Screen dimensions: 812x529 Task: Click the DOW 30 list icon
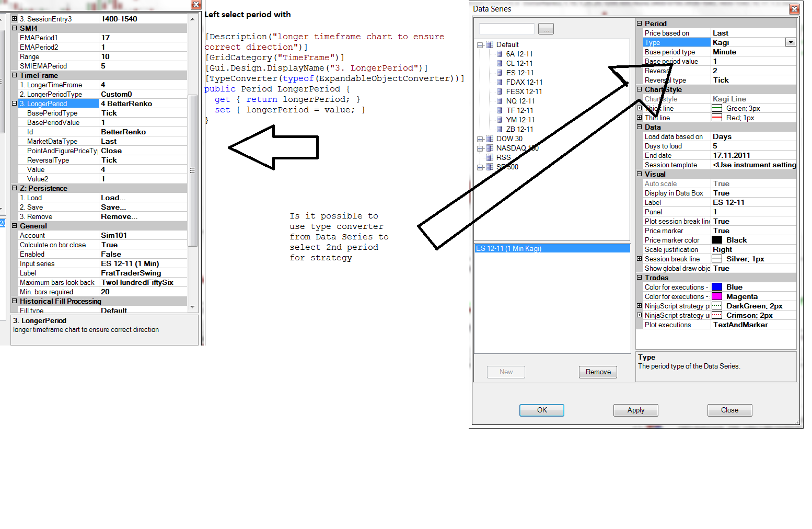click(x=490, y=139)
